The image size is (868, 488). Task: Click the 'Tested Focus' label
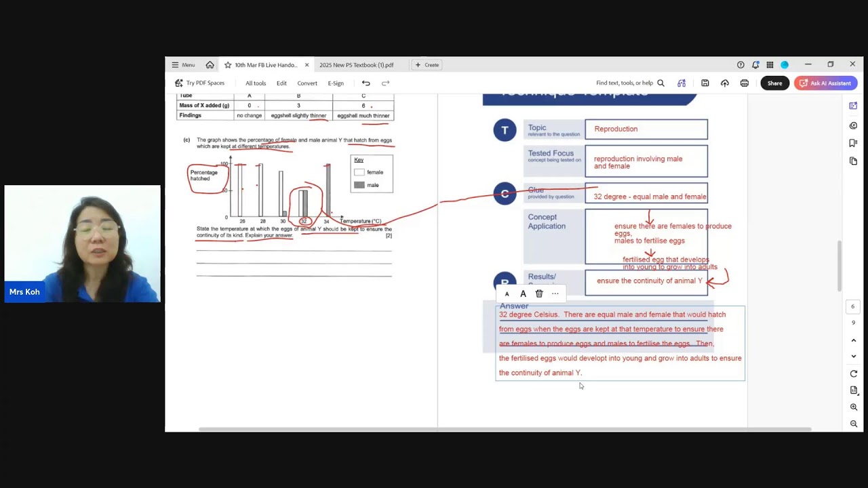point(551,153)
